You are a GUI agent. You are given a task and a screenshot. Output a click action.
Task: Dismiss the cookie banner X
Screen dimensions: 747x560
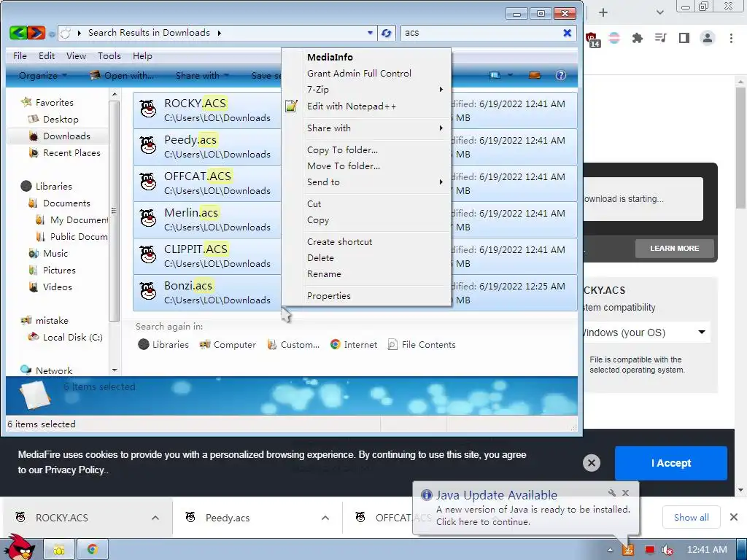tap(591, 463)
